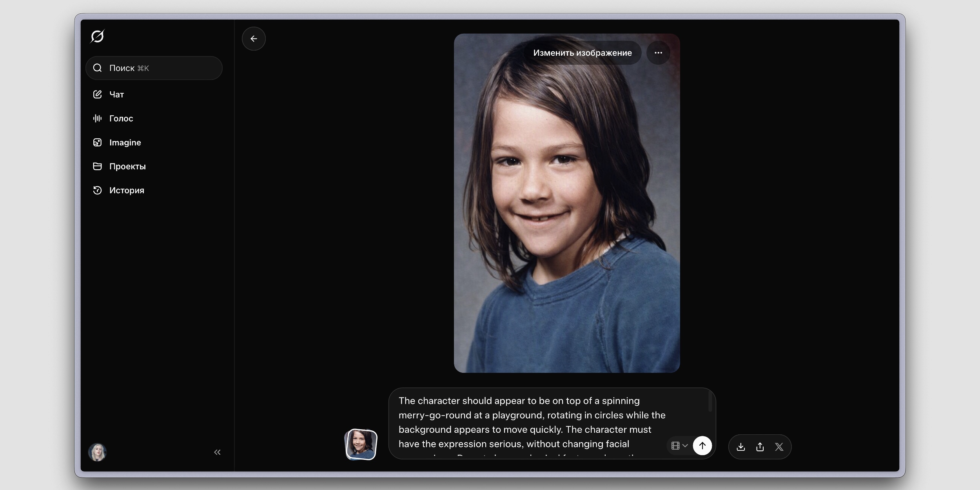Click the share upload icon

pos(760,447)
